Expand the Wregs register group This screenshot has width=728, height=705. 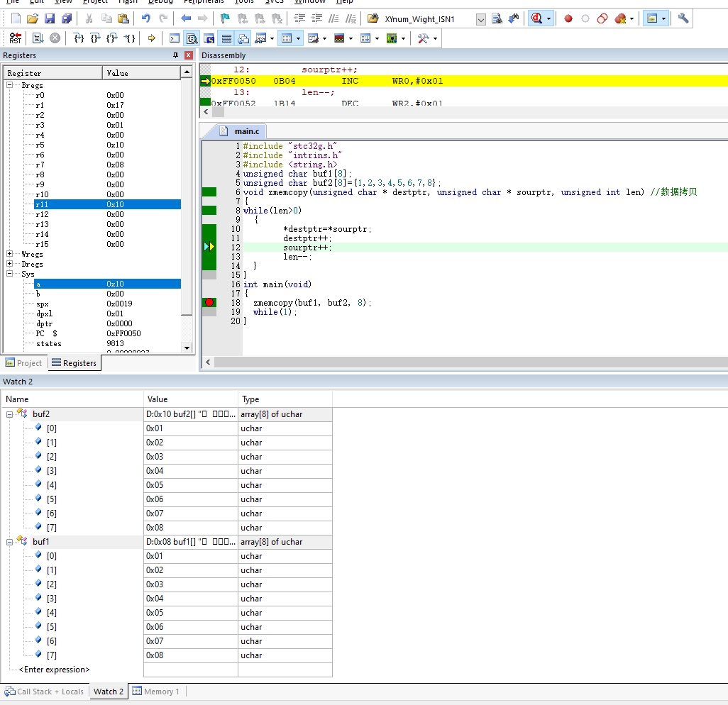pos(9,254)
